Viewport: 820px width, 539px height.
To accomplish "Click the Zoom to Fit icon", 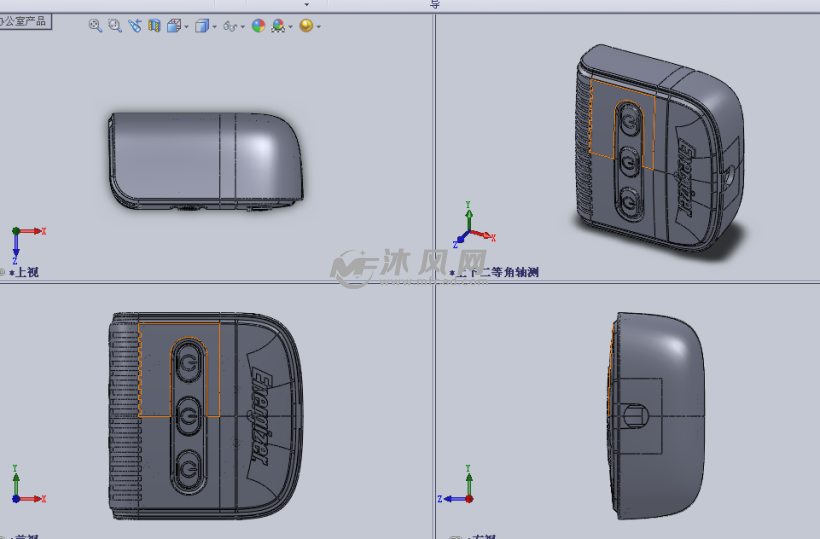I will 95,26.
